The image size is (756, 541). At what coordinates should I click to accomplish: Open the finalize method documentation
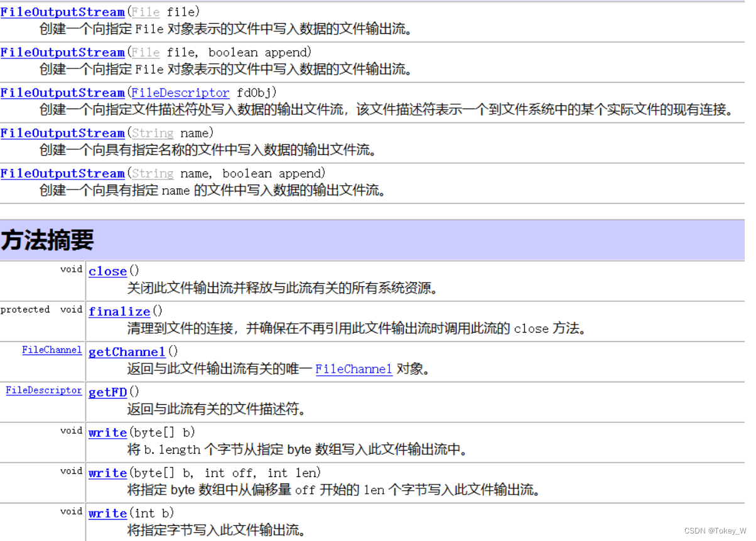click(x=119, y=311)
